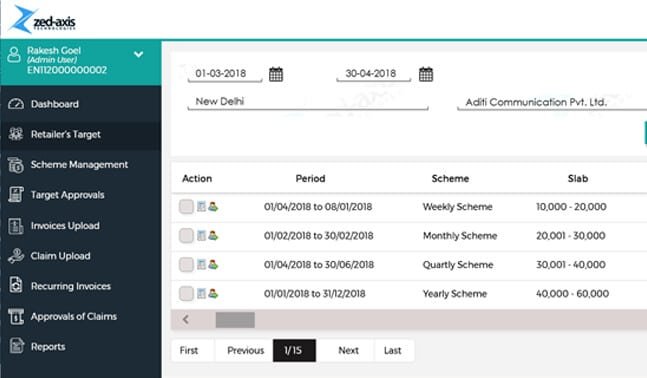Expand the Rakesh Goel user menu chevron
This screenshot has height=378, width=647.
point(139,54)
